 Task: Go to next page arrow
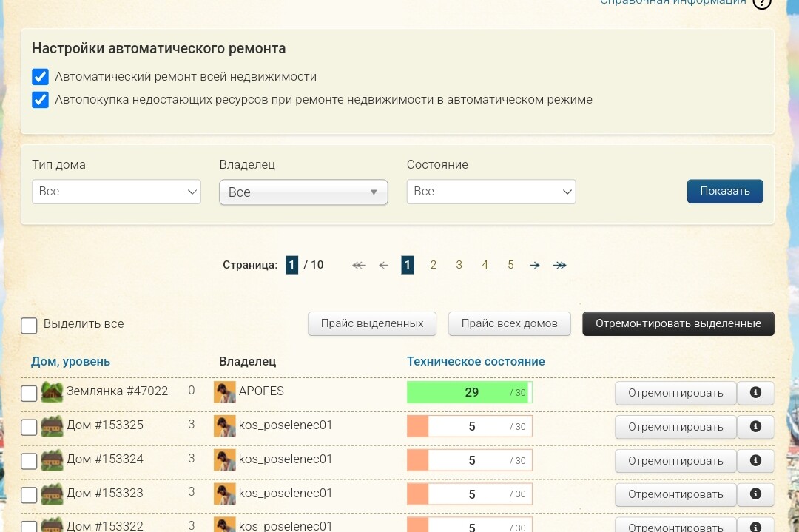(x=535, y=266)
